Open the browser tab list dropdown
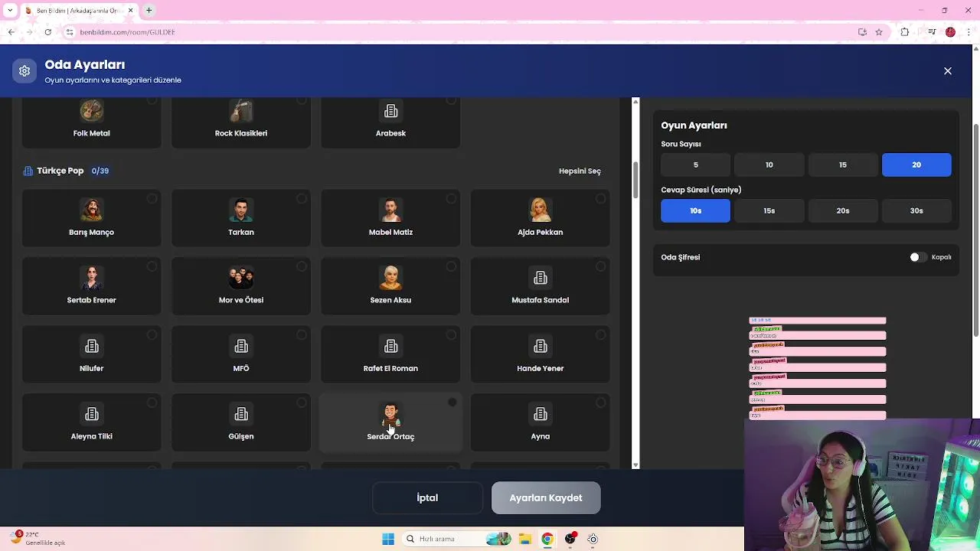980x551 pixels. (10, 11)
